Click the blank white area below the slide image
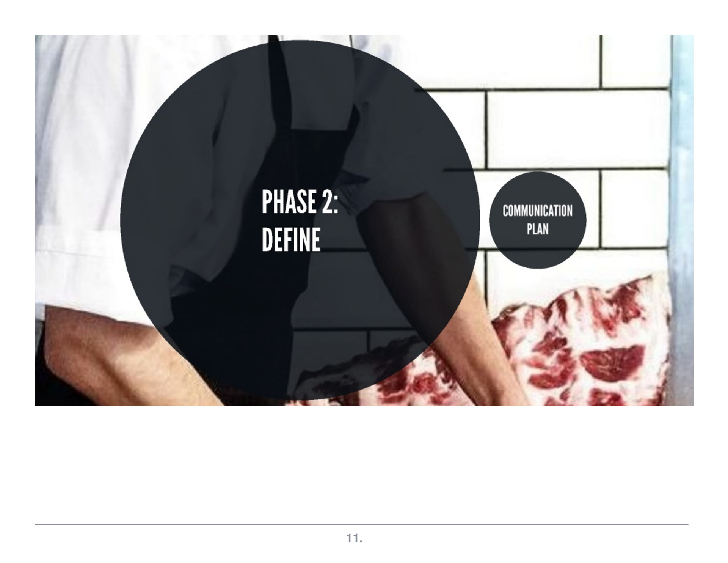The width and height of the screenshot is (728, 563). 361,463
